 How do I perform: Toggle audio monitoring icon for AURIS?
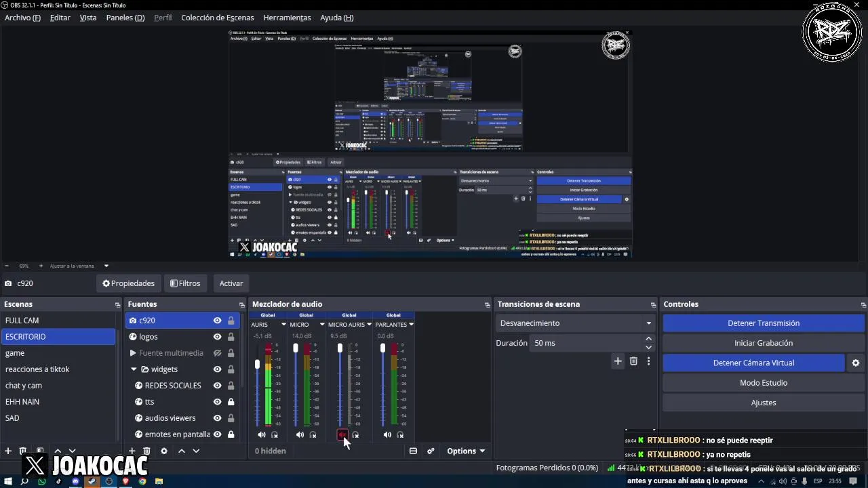point(275,434)
